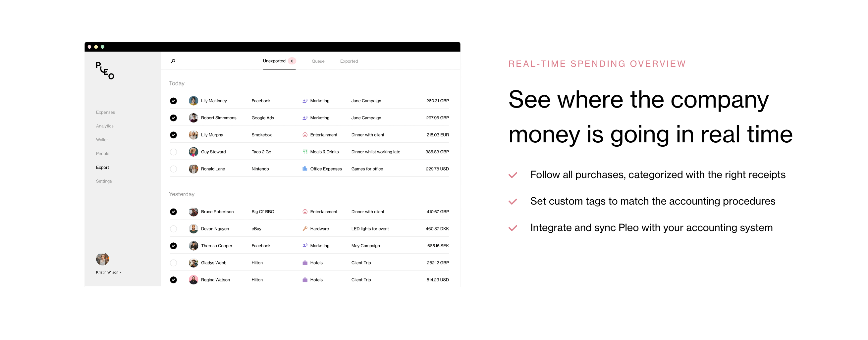Uncheck Bruce Robertson's expense
The width and height of the screenshot is (868, 340).
(174, 212)
